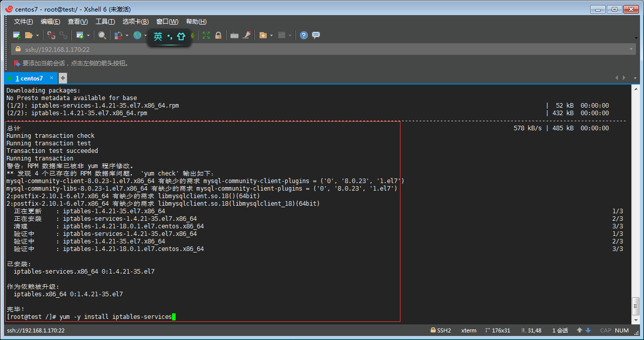Image resolution: width=644 pixels, height=340 pixels.
Task: Toggle full screen mode icon
Action: [206, 35]
